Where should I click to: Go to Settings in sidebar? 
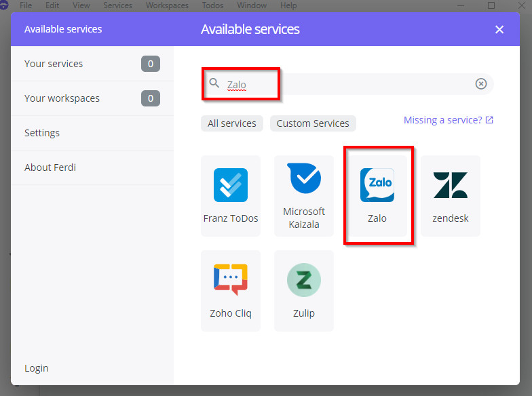(92, 133)
